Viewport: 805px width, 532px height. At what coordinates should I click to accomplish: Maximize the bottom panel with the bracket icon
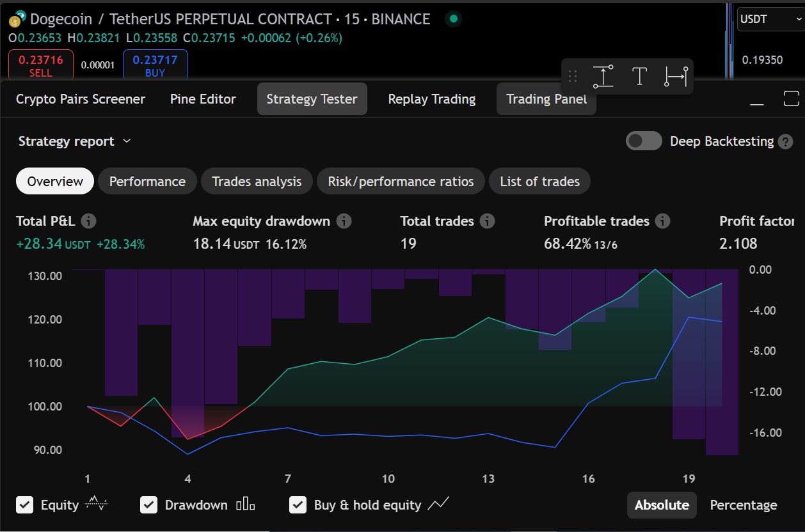(x=792, y=99)
